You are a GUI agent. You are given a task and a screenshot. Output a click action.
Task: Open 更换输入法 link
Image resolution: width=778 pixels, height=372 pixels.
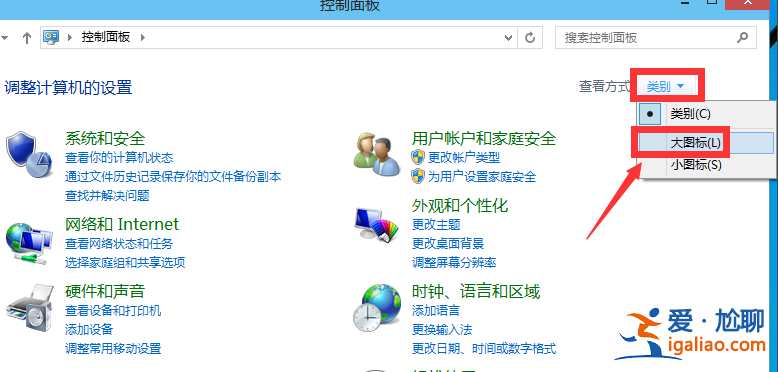click(442, 329)
